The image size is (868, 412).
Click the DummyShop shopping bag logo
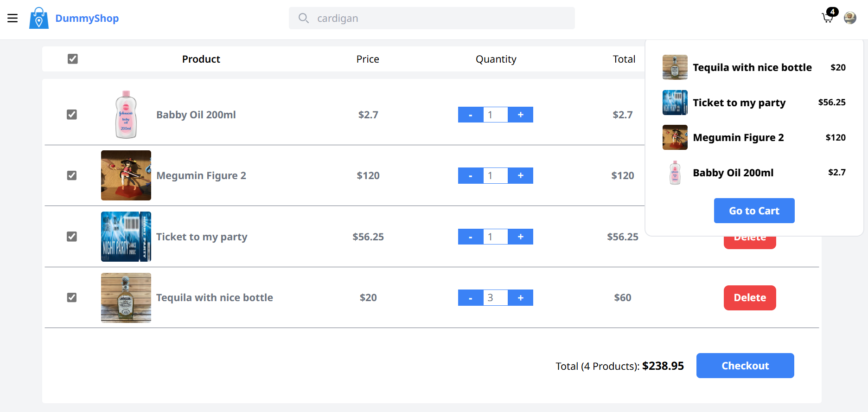coord(39,18)
